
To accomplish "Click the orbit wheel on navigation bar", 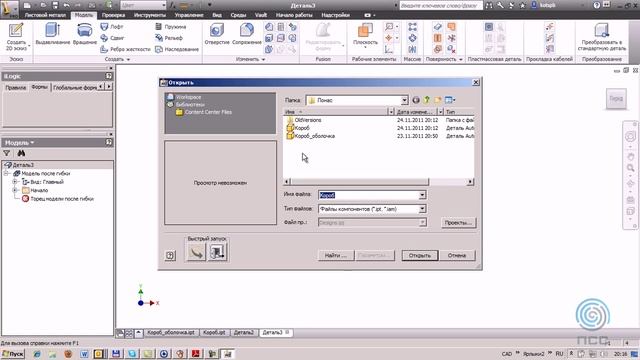I will coord(631,136).
